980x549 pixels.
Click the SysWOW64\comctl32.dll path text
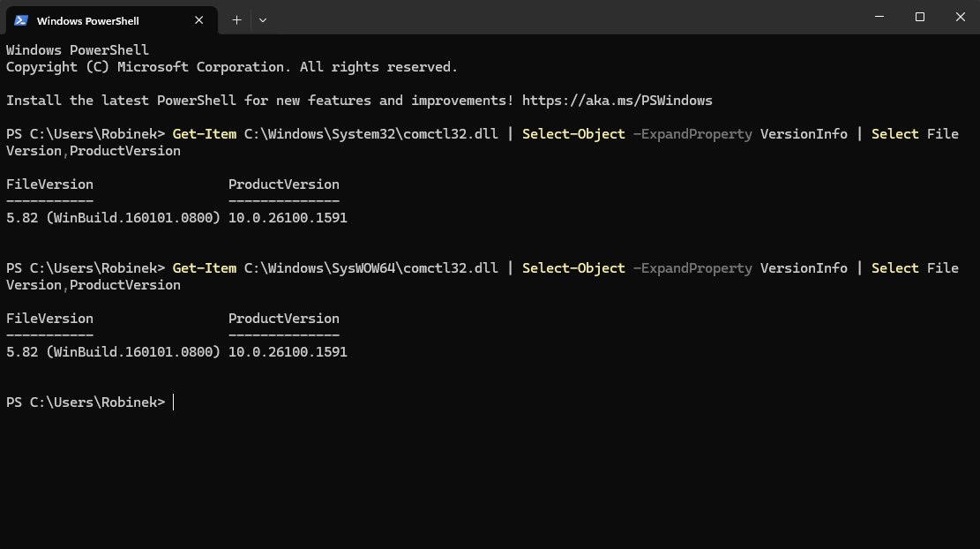(x=371, y=267)
